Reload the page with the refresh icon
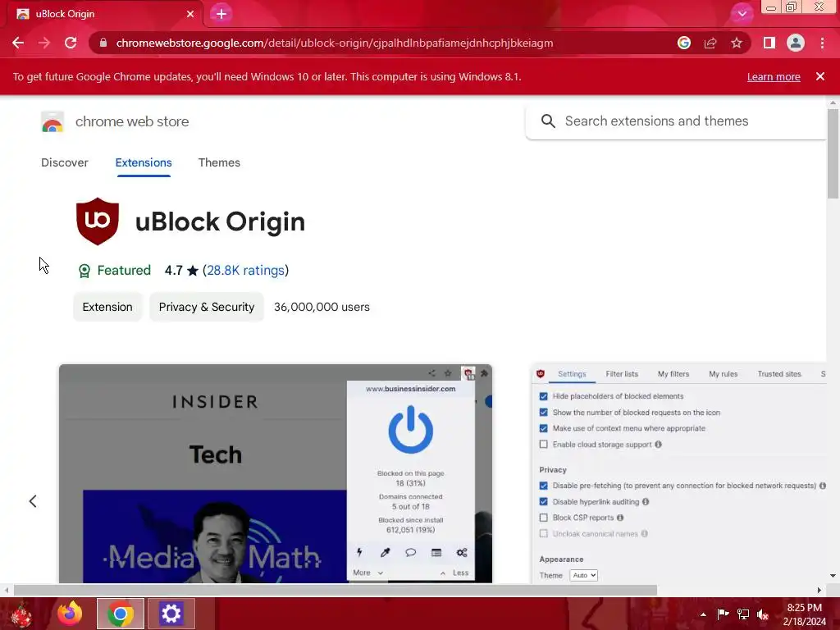The height and width of the screenshot is (630, 840). coord(71,43)
